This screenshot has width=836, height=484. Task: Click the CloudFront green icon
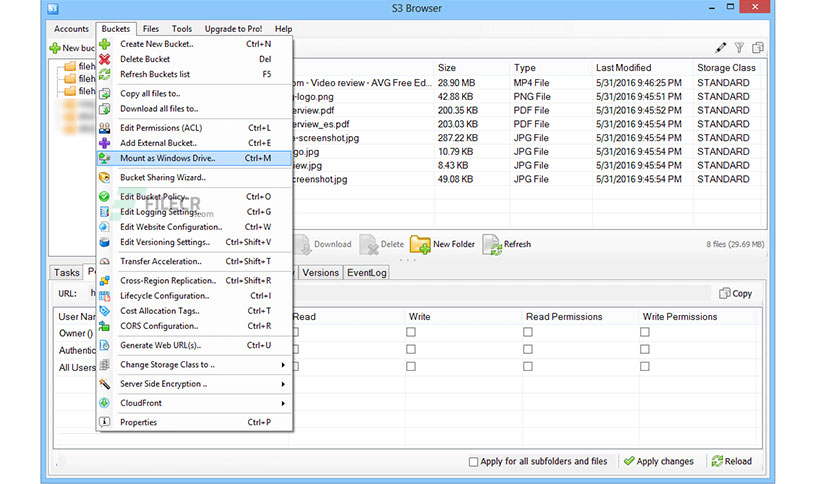tap(104, 403)
